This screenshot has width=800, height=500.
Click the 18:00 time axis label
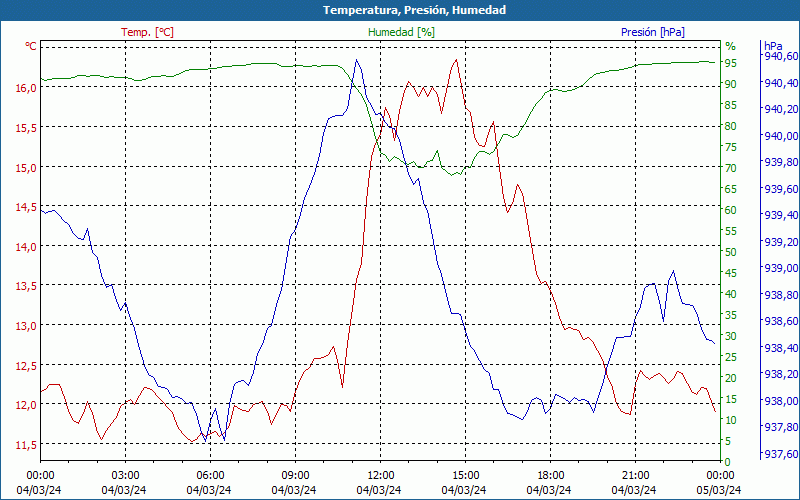tap(550, 476)
